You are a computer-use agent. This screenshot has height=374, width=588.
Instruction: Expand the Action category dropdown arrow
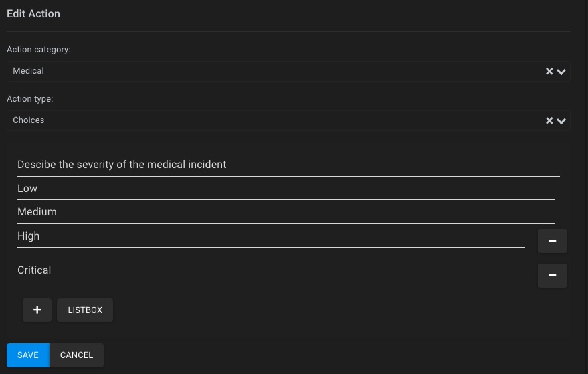click(561, 72)
